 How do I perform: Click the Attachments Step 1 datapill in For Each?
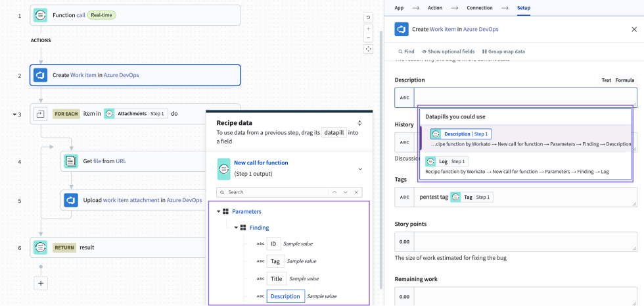pos(136,113)
